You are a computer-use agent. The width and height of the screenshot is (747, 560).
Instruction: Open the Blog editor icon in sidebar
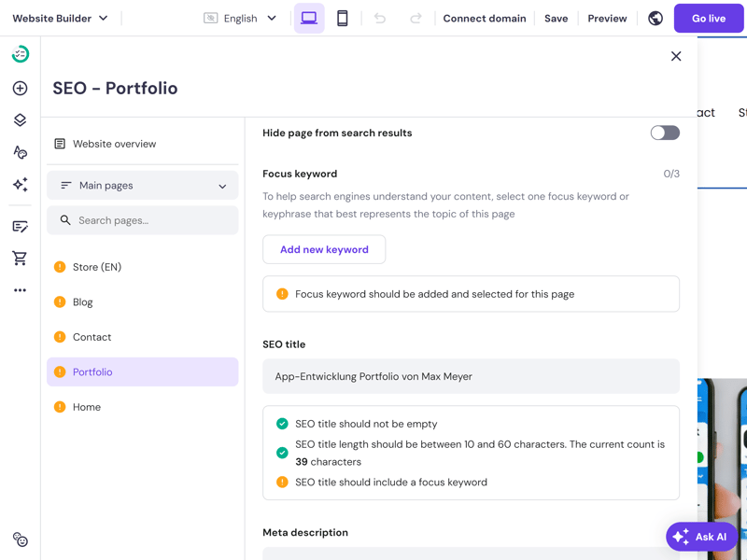click(20, 227)
